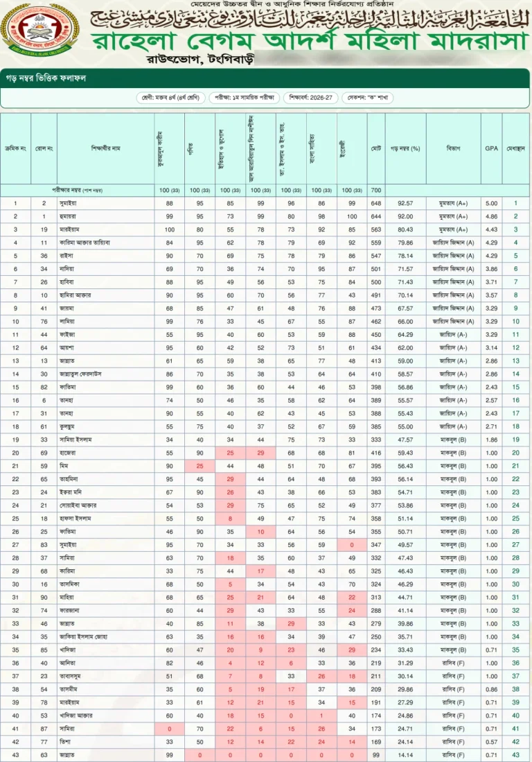Click the total marks value 169
This screenshot has width=532, height=762.
tap(376, 742)
